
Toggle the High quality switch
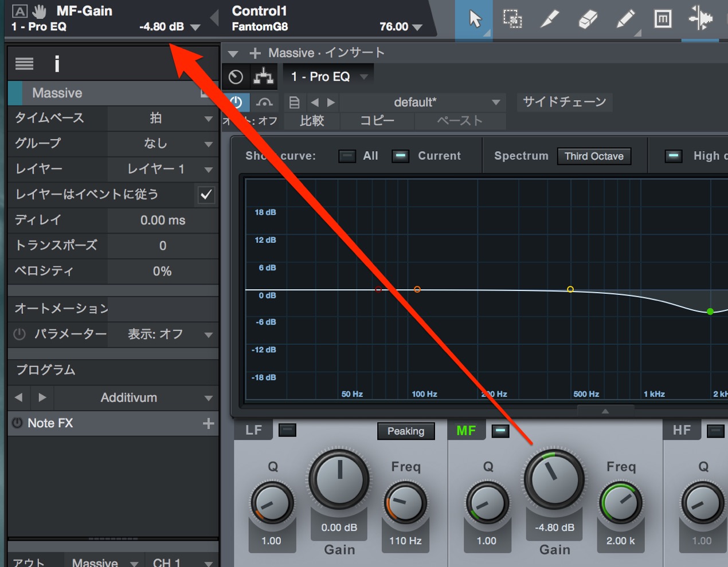pos(674,156)
